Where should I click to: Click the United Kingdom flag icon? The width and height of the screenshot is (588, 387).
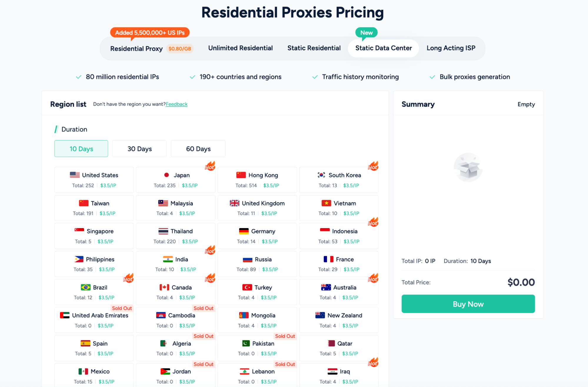click(x=234, y=203)
